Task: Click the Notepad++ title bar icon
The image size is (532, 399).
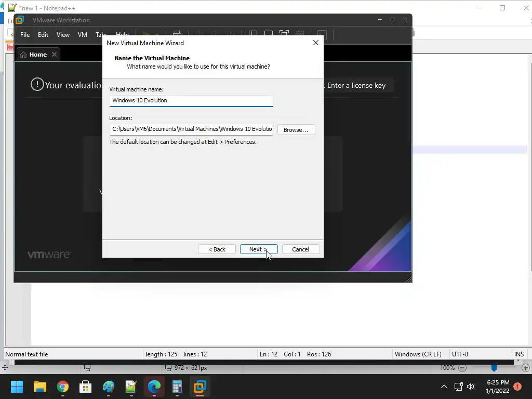Action: pyautogui.click(x=12, y=7)
